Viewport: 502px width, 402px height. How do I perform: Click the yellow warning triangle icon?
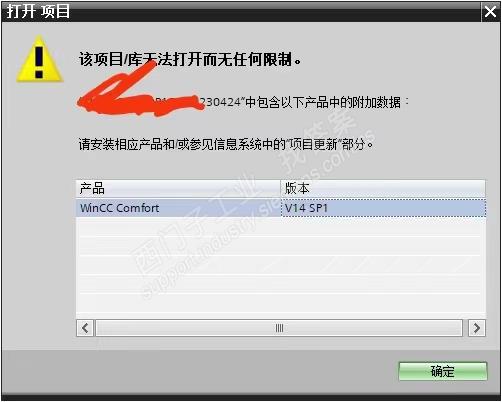click(x=39, y=59)
